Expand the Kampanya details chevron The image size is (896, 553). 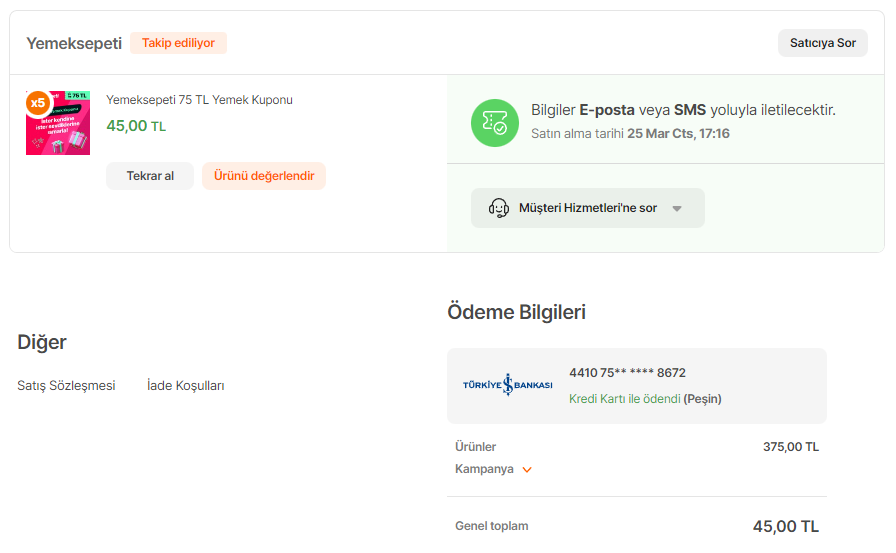pos(527,470)
